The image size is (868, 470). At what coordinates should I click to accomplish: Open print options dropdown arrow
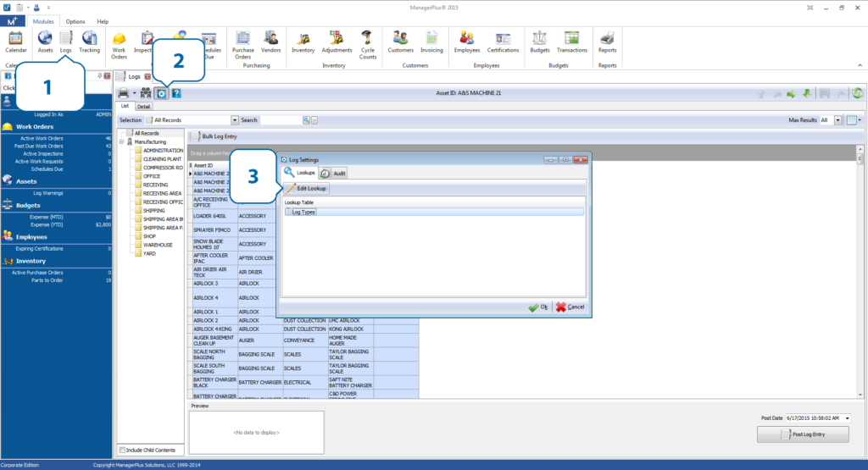[x=135, y=93]
